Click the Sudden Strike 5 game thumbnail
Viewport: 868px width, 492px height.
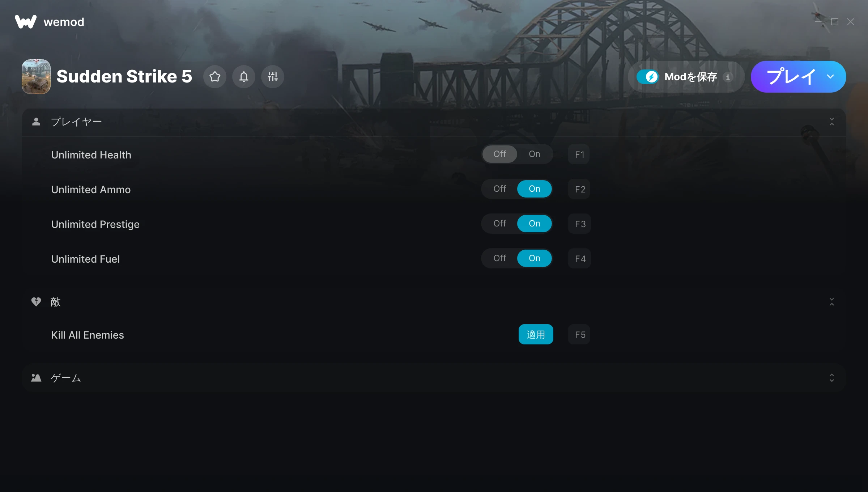click(36, 77)
